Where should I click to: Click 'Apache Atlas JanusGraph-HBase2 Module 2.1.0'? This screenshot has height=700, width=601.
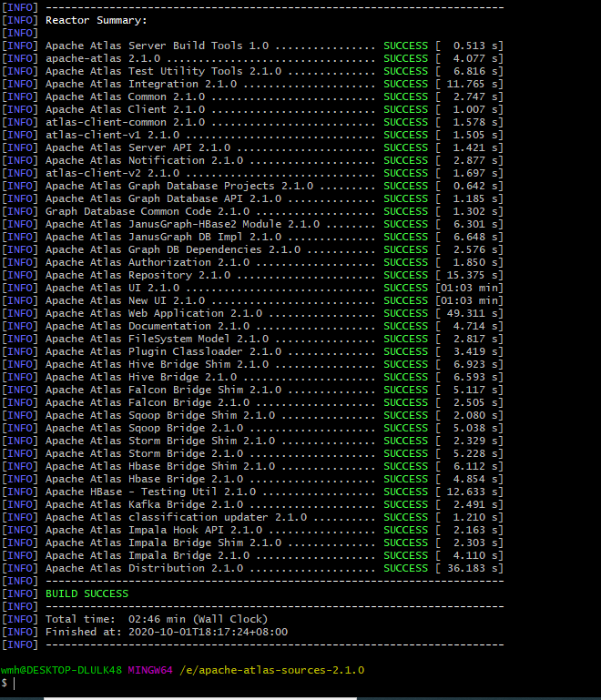coord(183,224)
